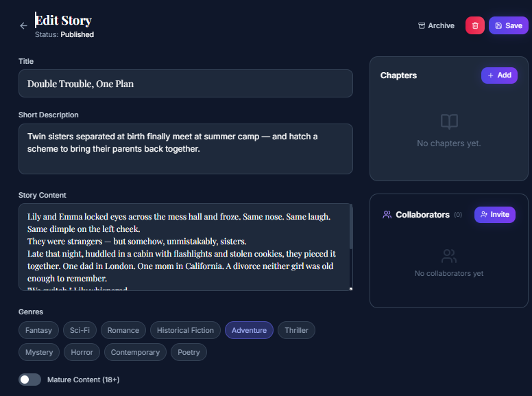The width and height of the screenshot is (532, 396).
Task: Deselect the Adventure genre chip
Action: [249, 330]
